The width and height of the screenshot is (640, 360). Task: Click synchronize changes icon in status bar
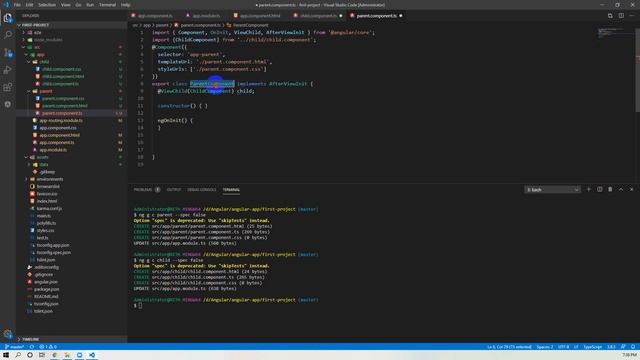pos(31,347)
